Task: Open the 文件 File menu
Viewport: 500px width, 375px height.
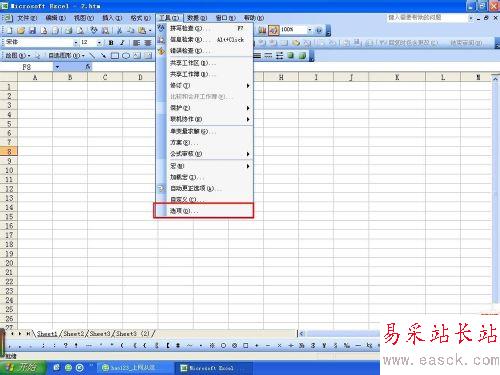Action: click(27, 18)
